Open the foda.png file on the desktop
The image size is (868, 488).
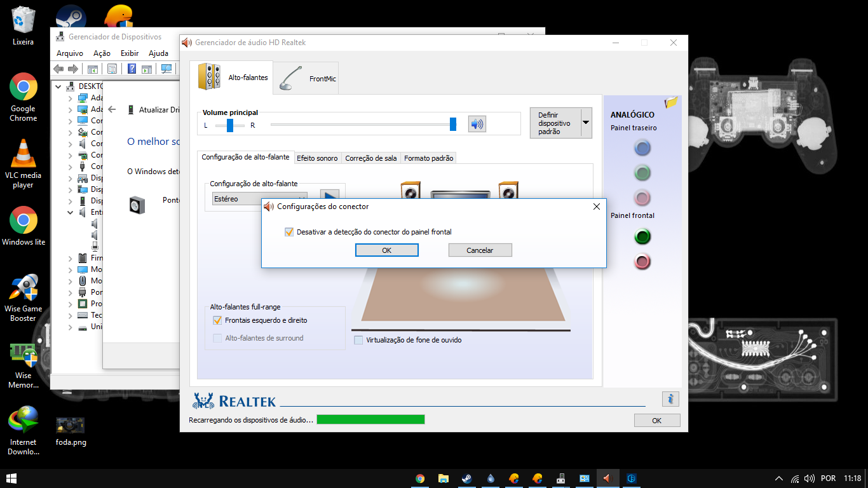tap(71, 431)
